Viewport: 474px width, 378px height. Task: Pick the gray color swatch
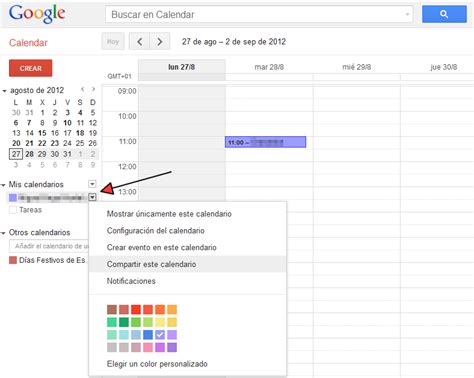[112, 347]
